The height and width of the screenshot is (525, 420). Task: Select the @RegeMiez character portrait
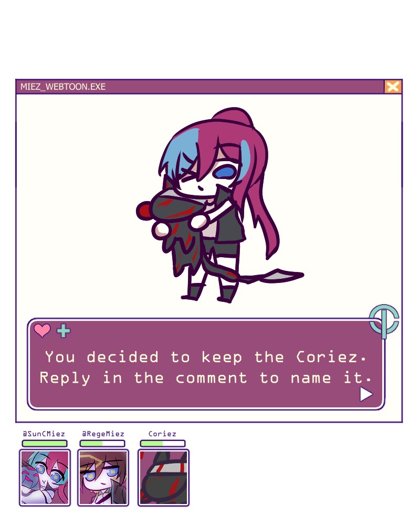103,477
